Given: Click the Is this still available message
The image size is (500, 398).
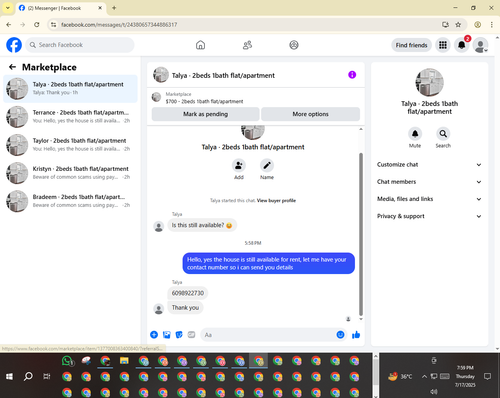Looking at the screenshot, I should coord(202,225).
